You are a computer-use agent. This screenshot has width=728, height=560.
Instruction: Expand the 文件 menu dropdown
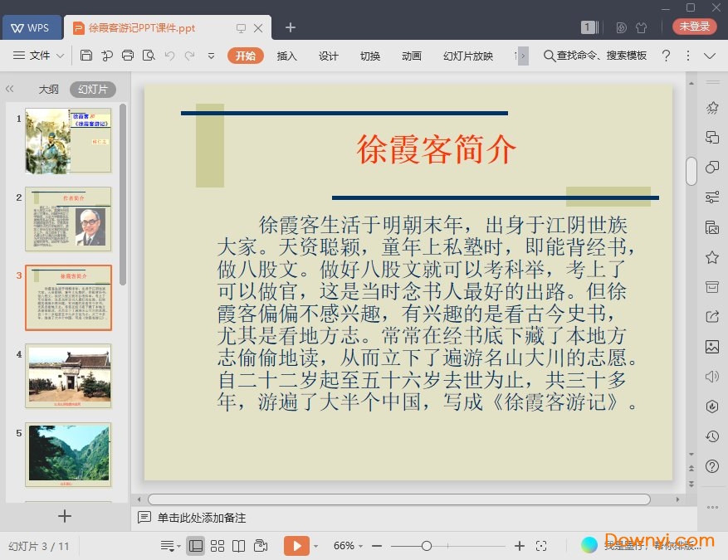pos(39,56)
